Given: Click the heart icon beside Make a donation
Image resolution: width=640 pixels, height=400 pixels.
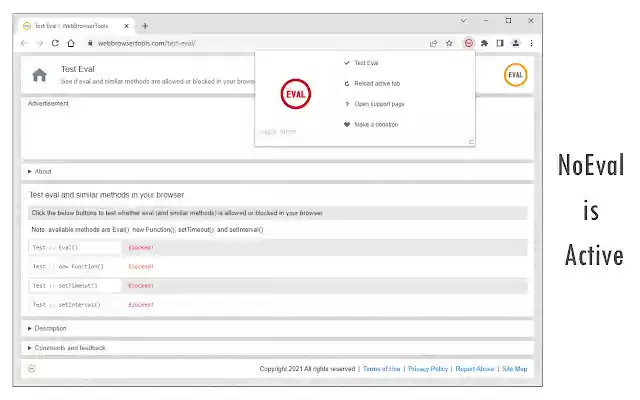Looking at the screenshot, I should tap(347, 124).
